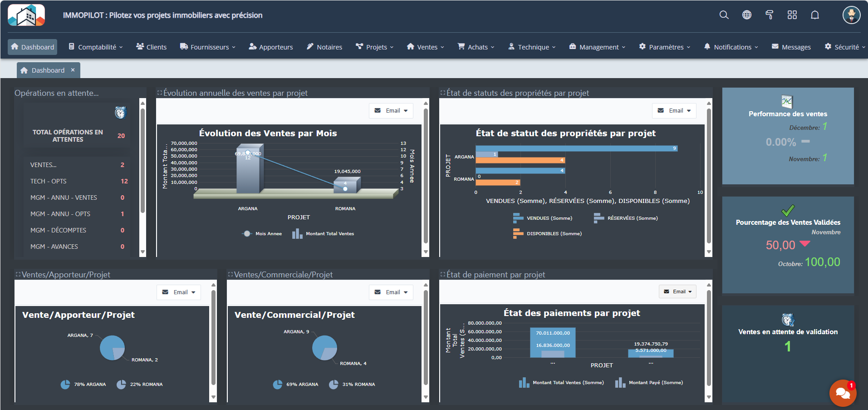Expand the Fournisseurs dropdown menu
Viewport: 868px width, 410px height.
point(208,47)
